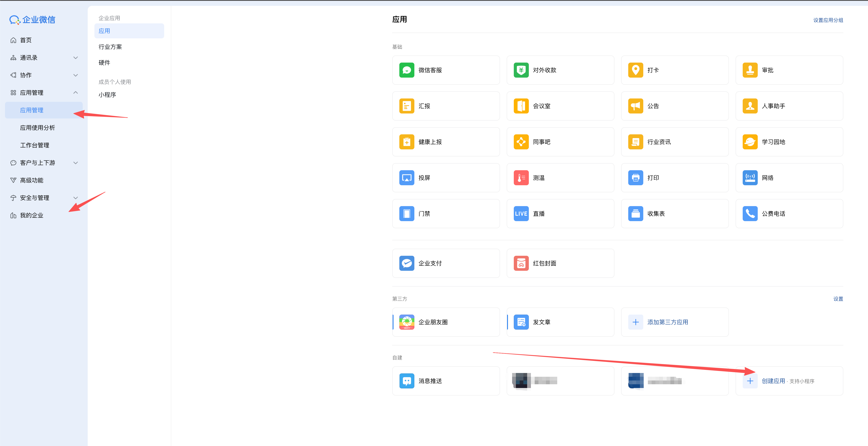Click the 设置应用分组 link
The image size is (868, 446).
[x=828, y=20]
